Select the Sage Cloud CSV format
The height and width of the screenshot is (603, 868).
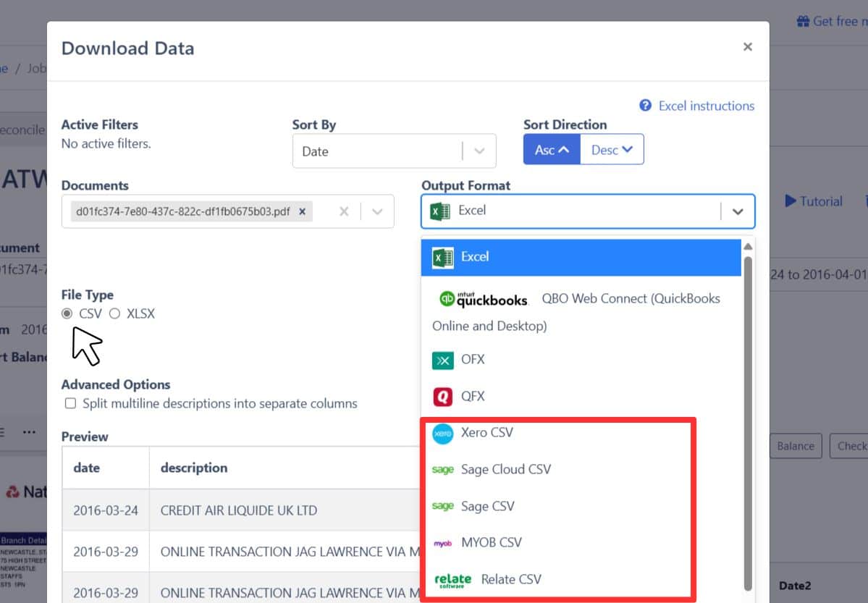pyautogui.click(x=581, y=470)
